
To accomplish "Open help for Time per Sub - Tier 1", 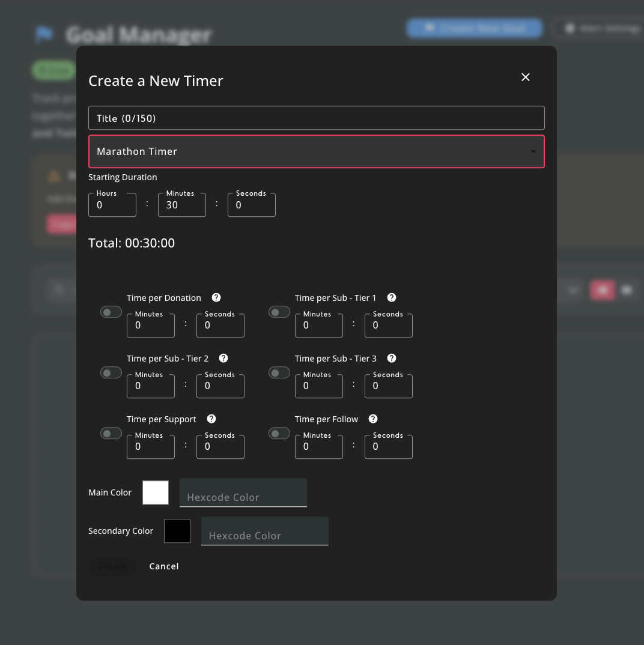I will [392, 297].
